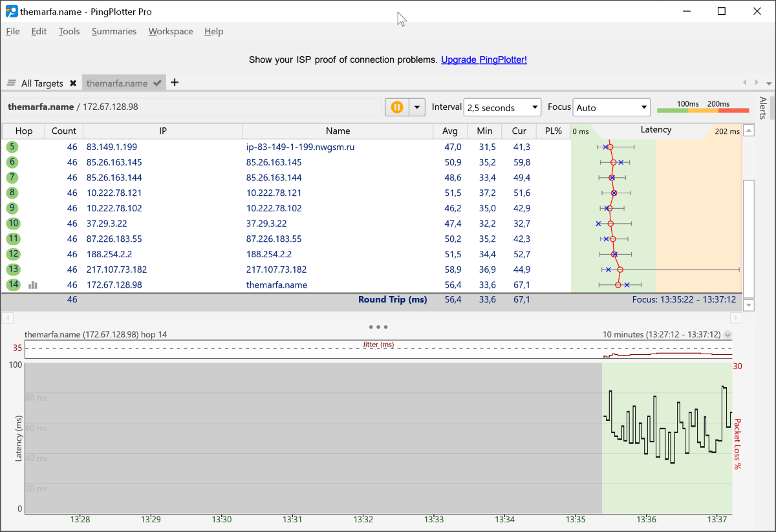Select hop 5 circle
The width and height of the screenshot is (776, 532).
(12, 147)
